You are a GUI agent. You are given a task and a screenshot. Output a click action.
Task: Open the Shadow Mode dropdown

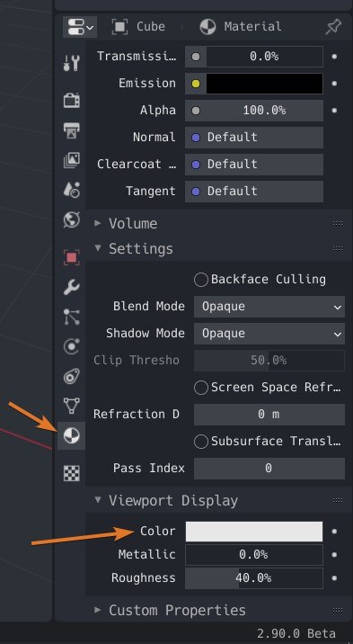coord(269,334)
